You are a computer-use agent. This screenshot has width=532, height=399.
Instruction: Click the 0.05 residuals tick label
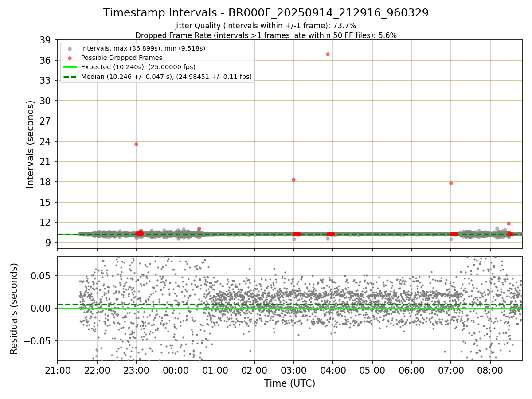tap(42, 276)
